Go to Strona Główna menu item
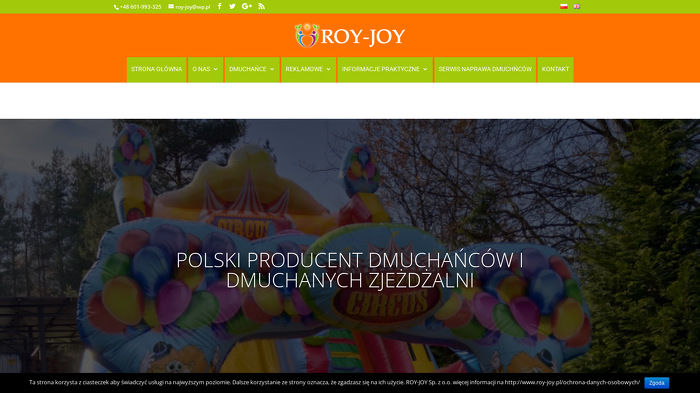 tap(157, 69)
